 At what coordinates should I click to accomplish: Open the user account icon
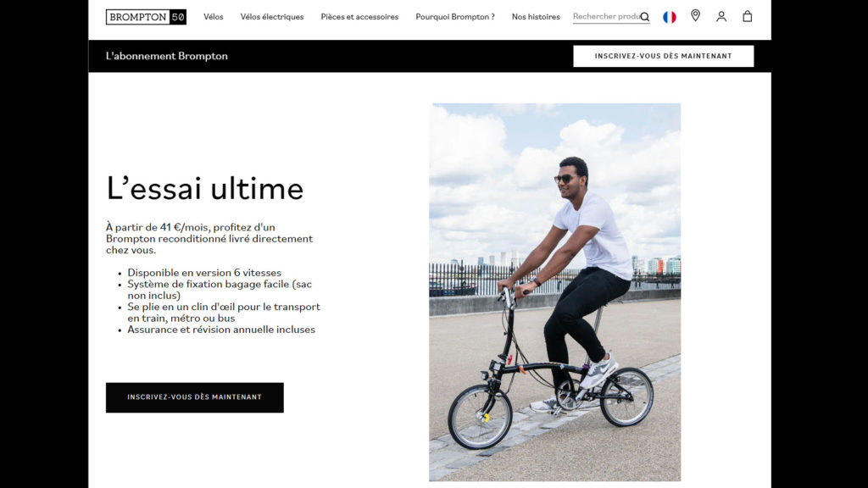pyautogui.click(x=721, y=17)
